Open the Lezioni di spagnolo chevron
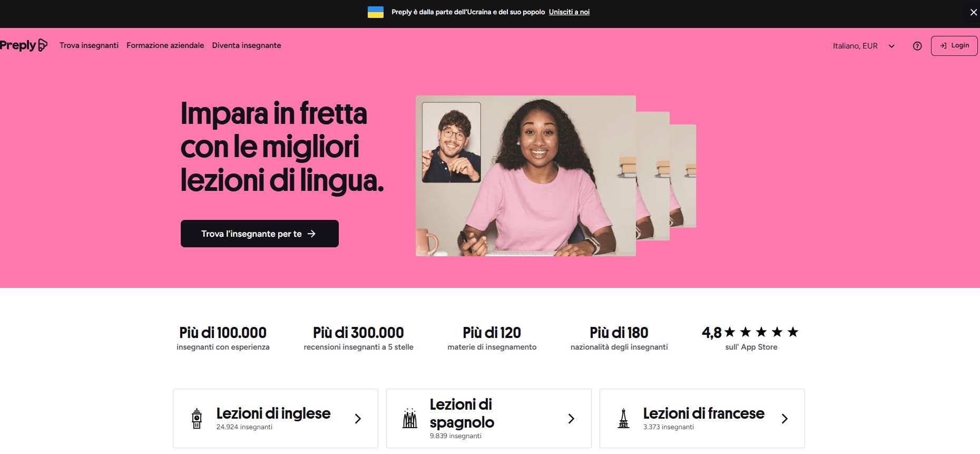 coord(571,419)
